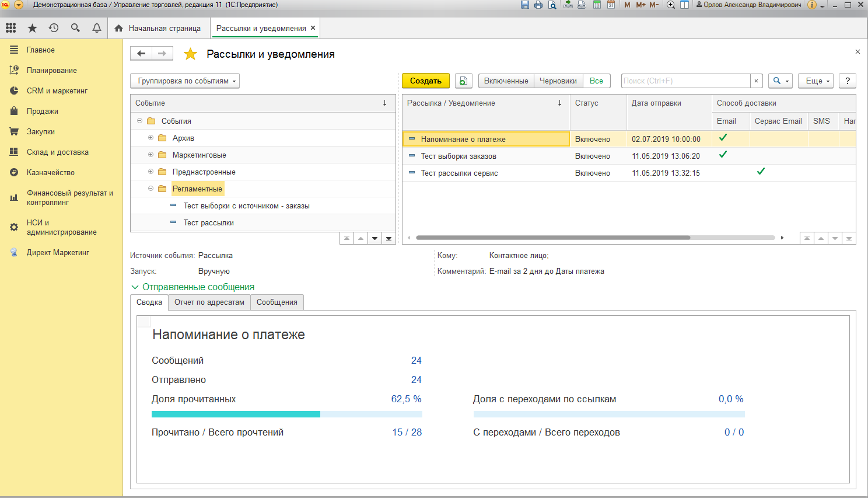Screen dimensions: 868x498
Task: Open the global search magnifier icon
Action: coord(75,28)
